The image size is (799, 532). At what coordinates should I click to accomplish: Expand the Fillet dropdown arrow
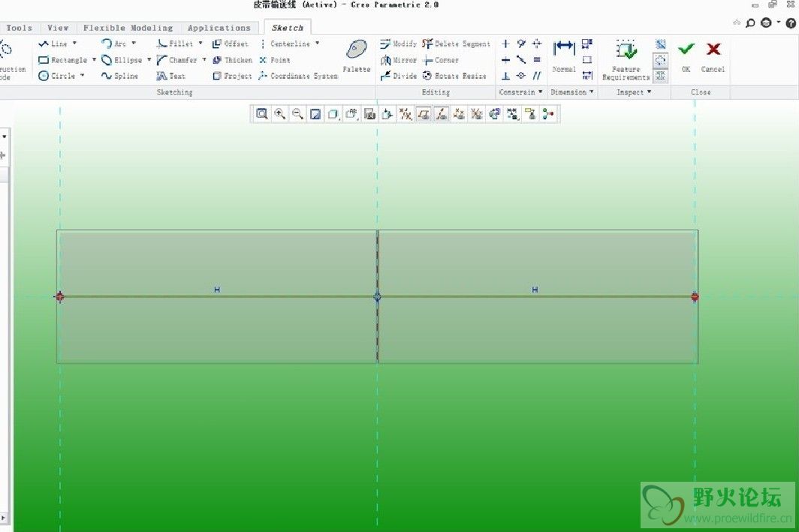pyautogui.click(x=201, y=44)
